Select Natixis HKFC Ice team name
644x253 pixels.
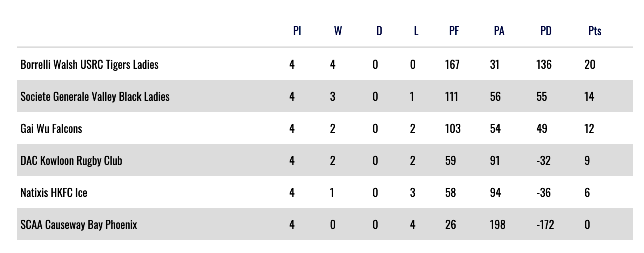54,193
